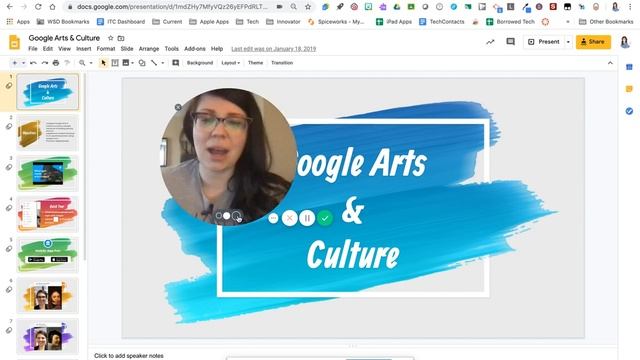Screen dimensions: 640x360
Task: Open the Edit menu
Action: point(48,49)
